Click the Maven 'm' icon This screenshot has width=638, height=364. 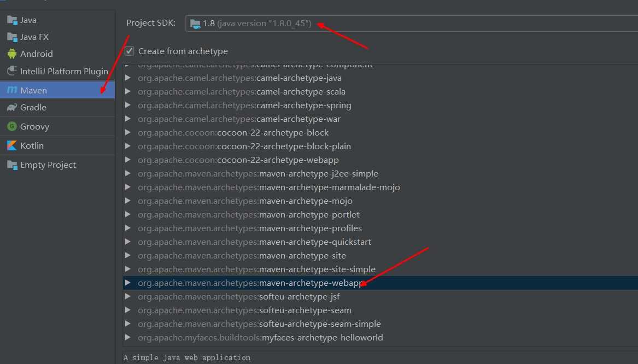[x=12, y=90]
